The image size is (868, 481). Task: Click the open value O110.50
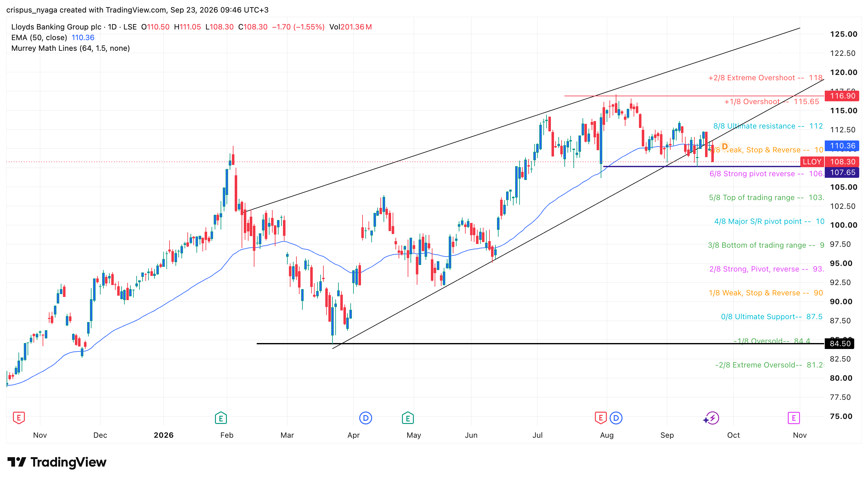[x=155, y=27]
